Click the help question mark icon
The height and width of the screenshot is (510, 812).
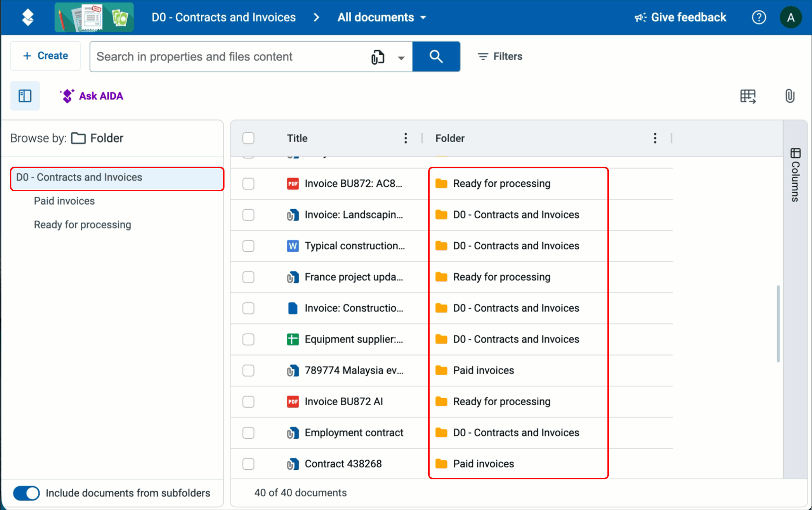coord(759,17)
